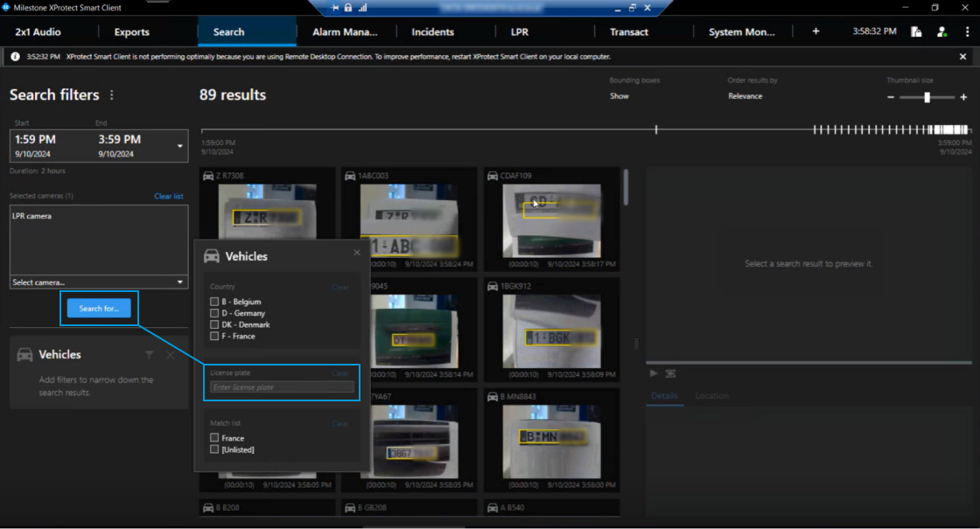Open the Search filters options menu

click(112, 95)
